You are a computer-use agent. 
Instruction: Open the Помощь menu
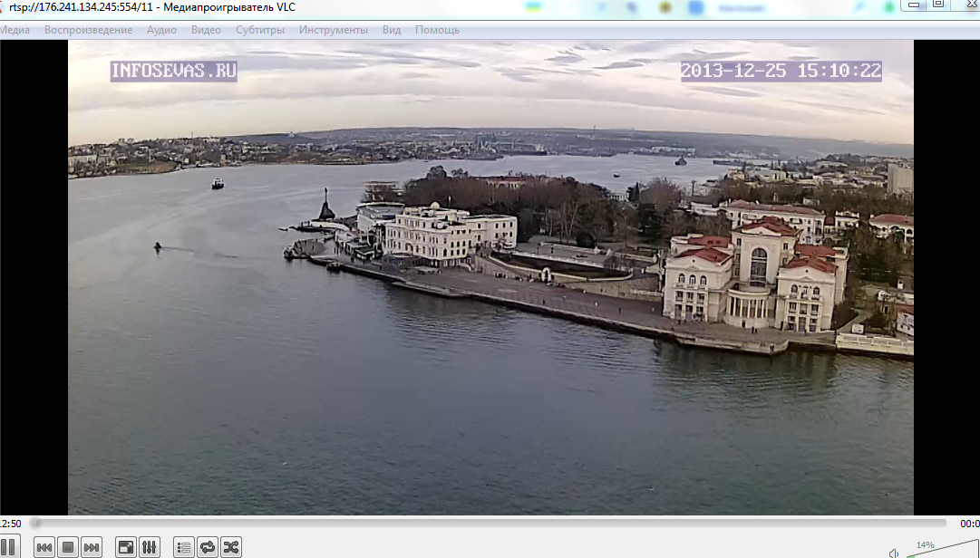tap(437, 30)
